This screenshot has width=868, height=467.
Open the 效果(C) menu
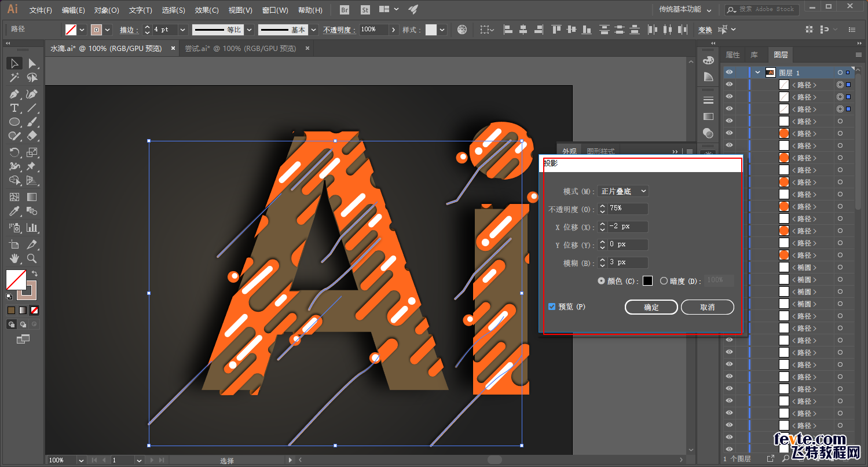(207, 10)
